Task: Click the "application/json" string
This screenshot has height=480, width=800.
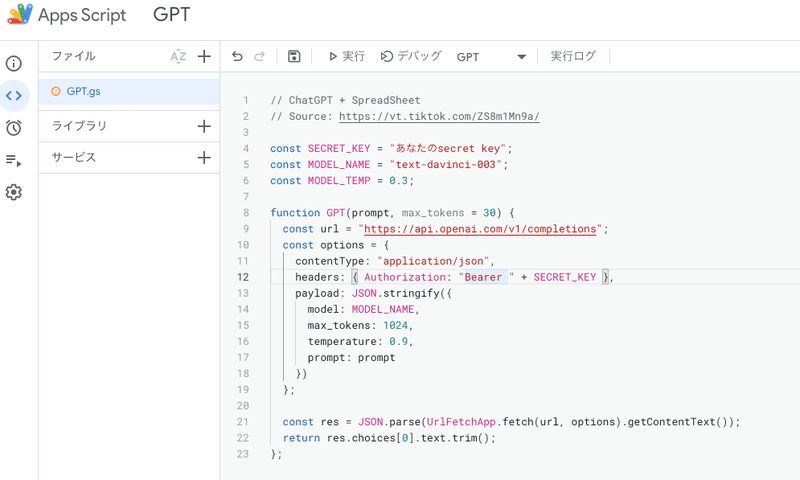Action: point(433,261)
